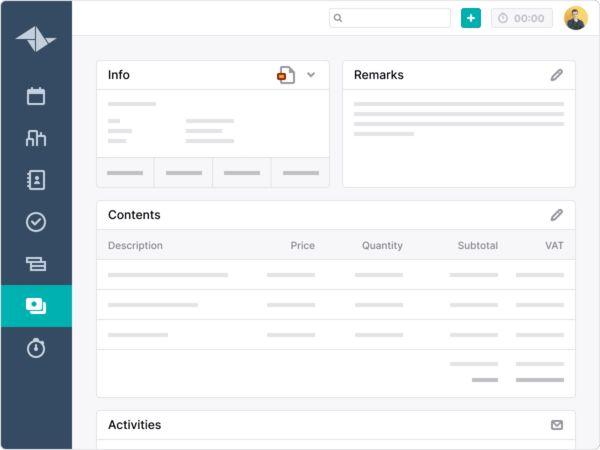Start the 00:00 timer
Screen dimensions: 600x450
(x=521, y=18)
